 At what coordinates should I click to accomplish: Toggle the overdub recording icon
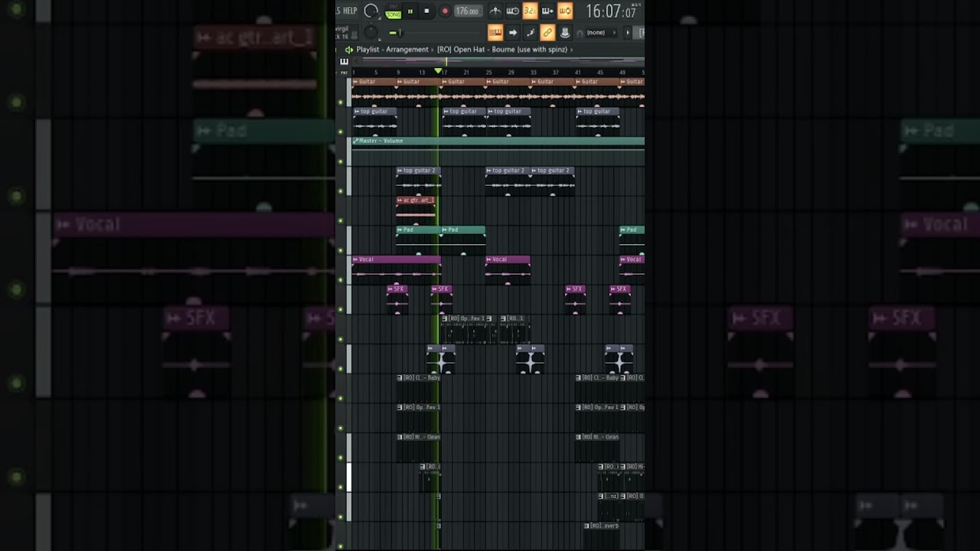547,11
